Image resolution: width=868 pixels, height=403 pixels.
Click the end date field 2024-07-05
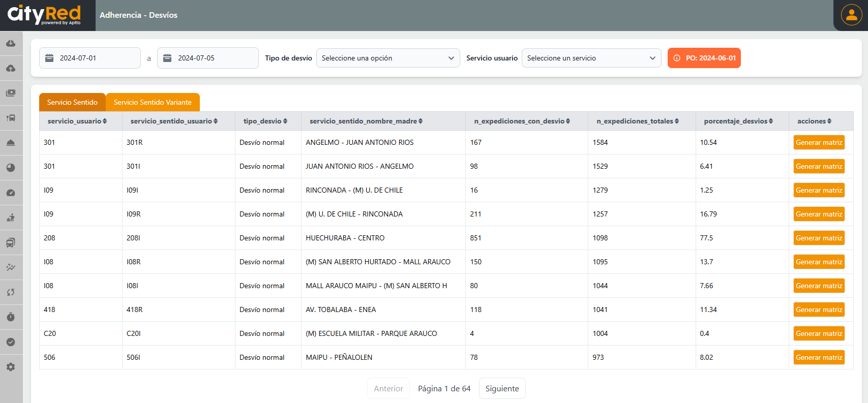208,58
